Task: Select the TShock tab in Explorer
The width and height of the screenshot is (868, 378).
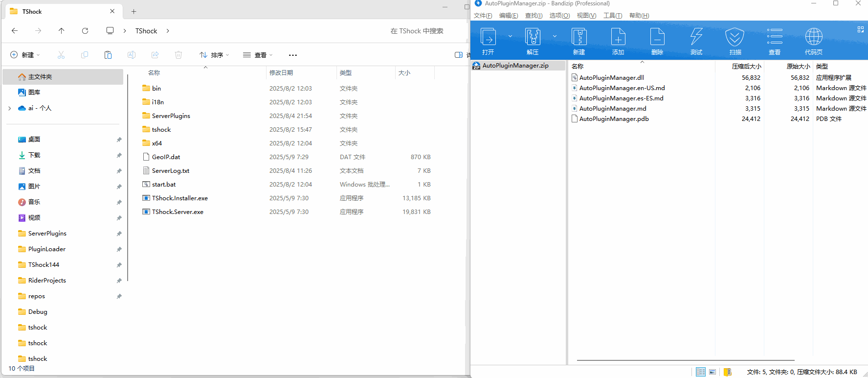Action: (63, 11)
